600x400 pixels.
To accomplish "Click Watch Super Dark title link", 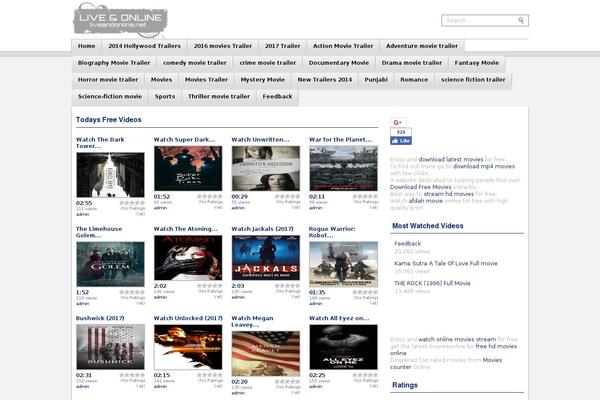I will coord(184,140).
